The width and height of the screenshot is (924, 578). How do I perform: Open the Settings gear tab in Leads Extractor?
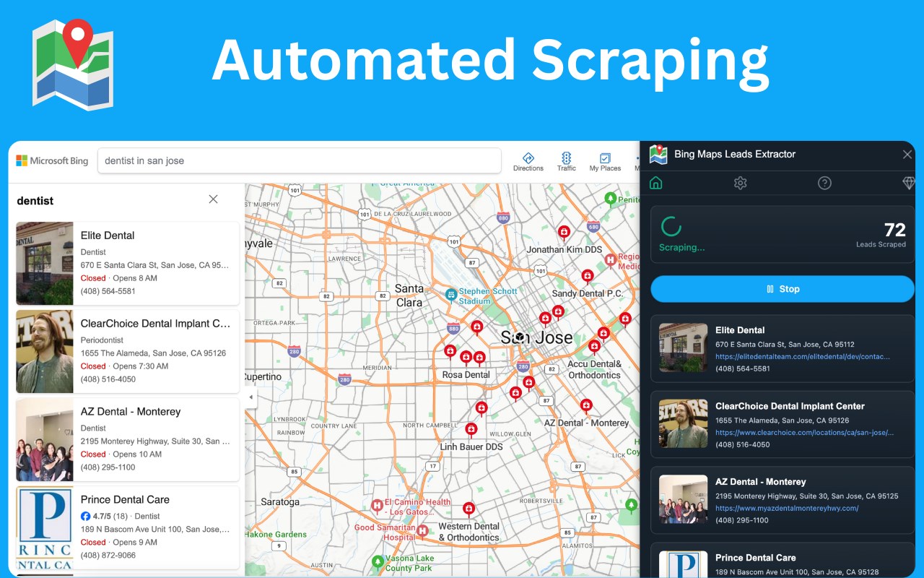740,183
